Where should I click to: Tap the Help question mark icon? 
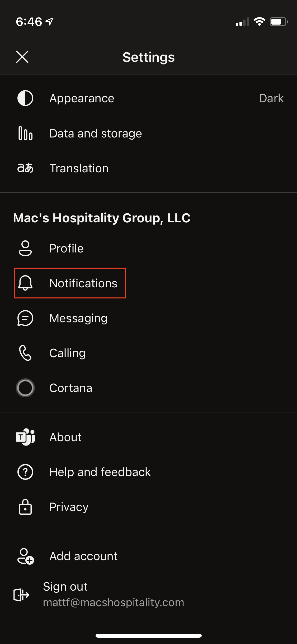(x=25, y=472)
